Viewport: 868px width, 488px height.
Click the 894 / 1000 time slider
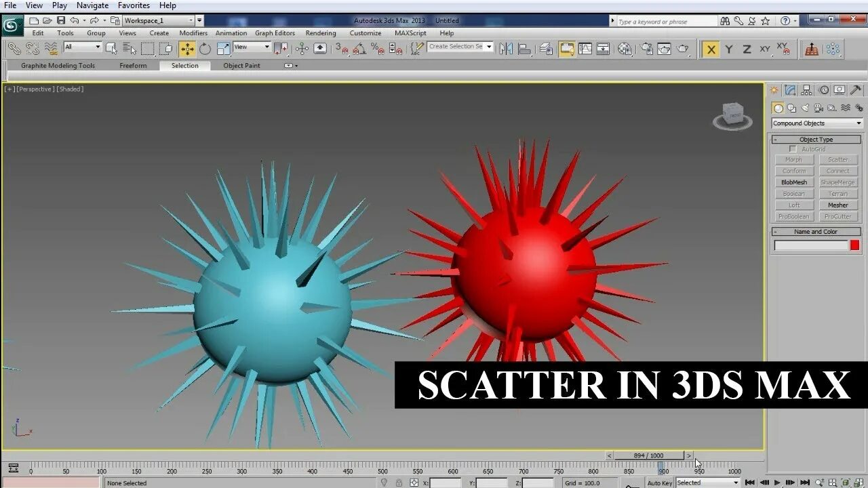649,455
